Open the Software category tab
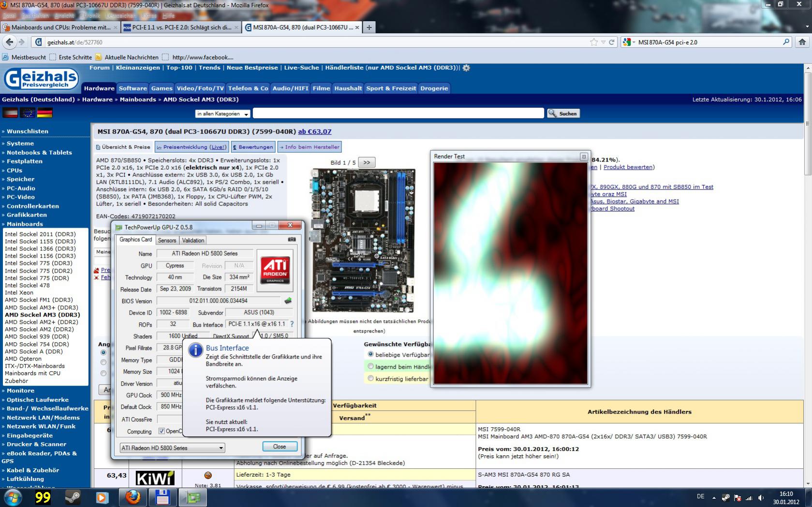 tap(133, 88)
